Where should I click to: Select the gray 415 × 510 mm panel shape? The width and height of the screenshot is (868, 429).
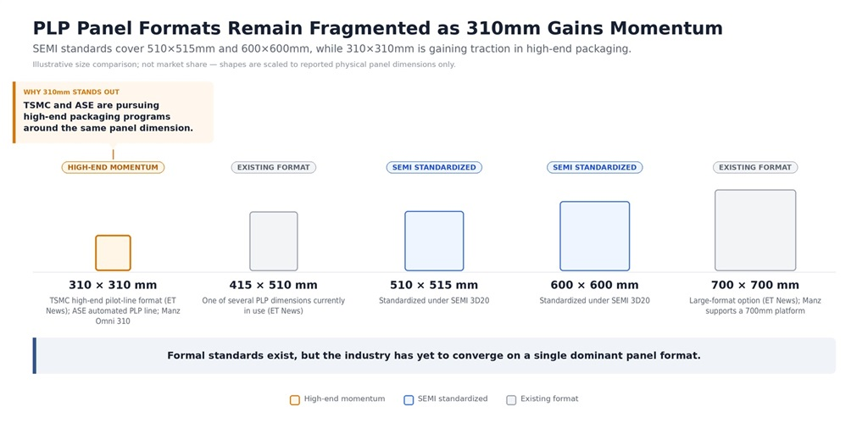(274, 242)
